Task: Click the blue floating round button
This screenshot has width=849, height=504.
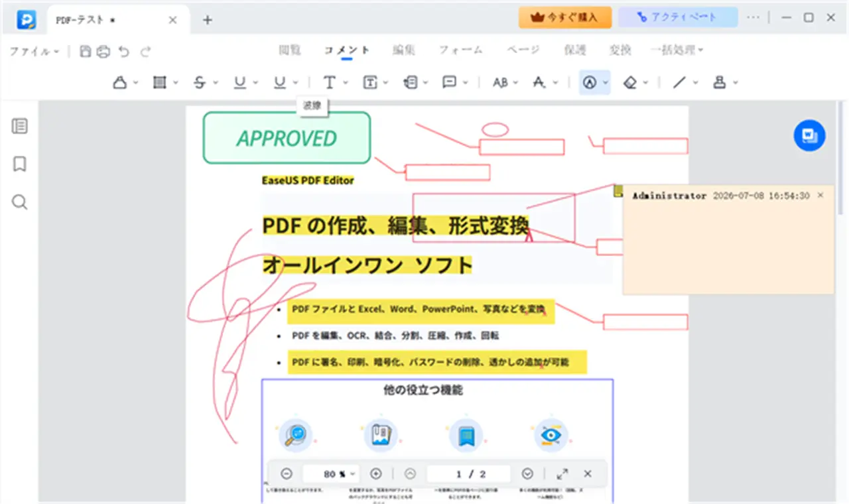Action: click(x=809, y=135)
